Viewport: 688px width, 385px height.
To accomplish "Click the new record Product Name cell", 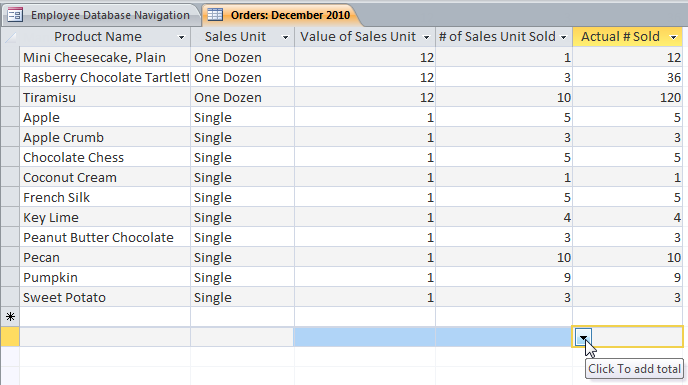I will coord(105,317).
